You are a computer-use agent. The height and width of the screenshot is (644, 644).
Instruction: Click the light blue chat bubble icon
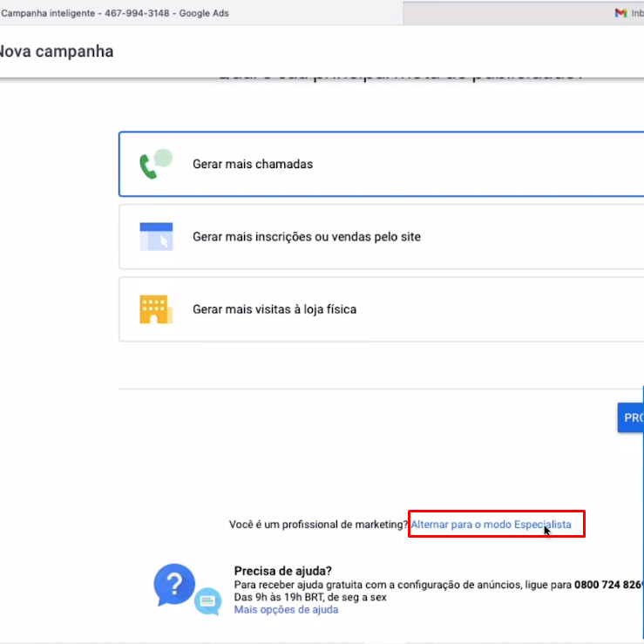(207, 601)
